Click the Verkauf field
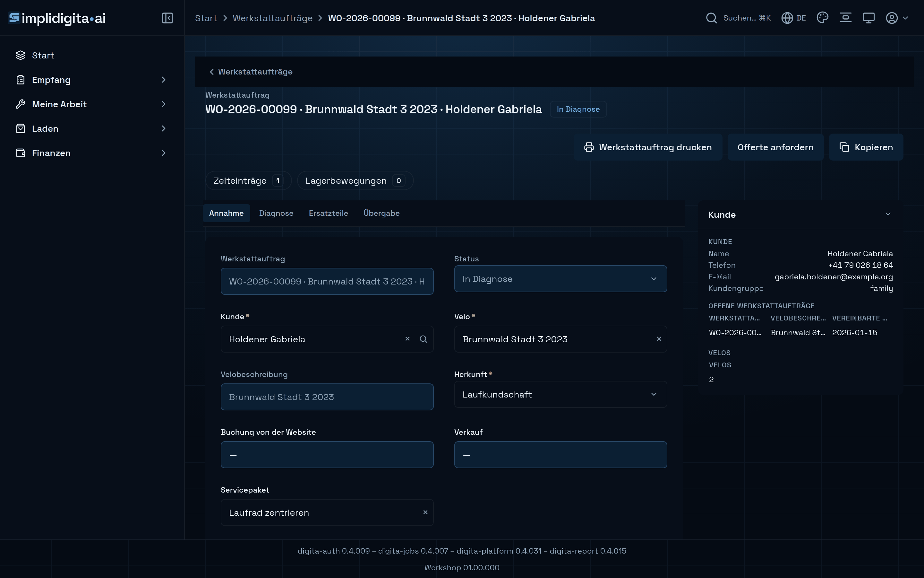The height and width of the screenshot is (578, 924). (560, 454)
